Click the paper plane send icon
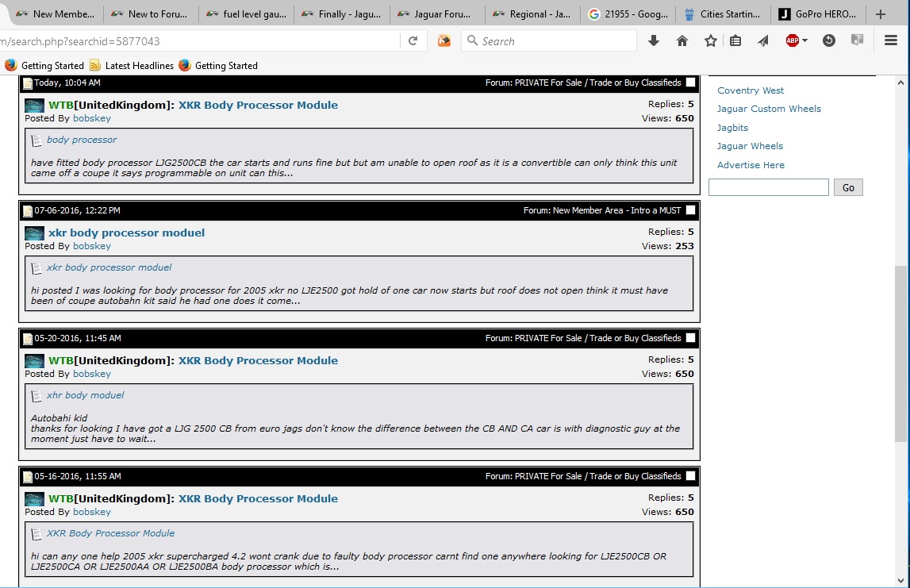Screen dimensions: 910x588 click(763, 41)
